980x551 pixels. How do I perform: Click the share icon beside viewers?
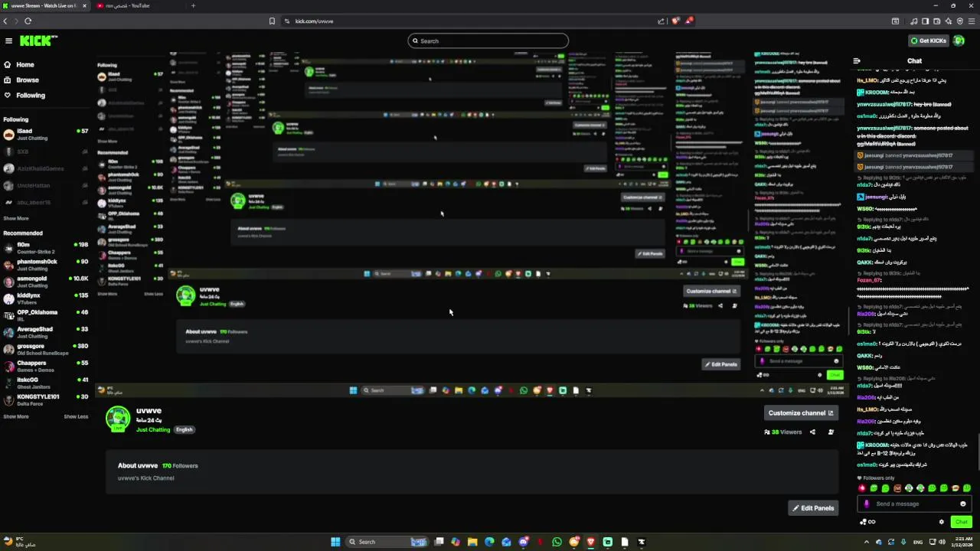point(812,432)
